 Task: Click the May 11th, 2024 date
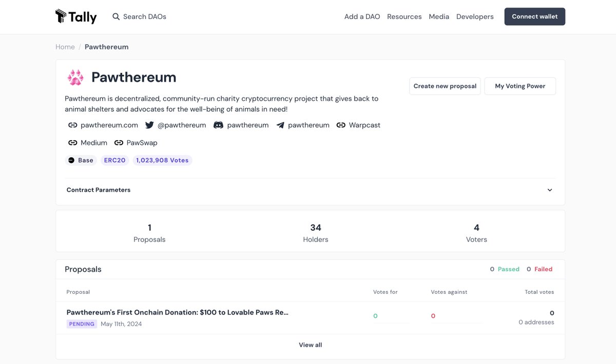pos(121,324)
